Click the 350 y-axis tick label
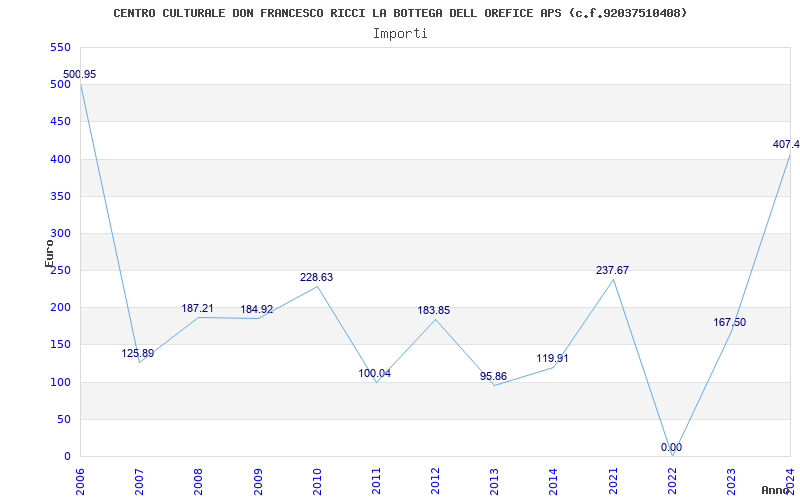The image size is (800, 500). (60, 196)
